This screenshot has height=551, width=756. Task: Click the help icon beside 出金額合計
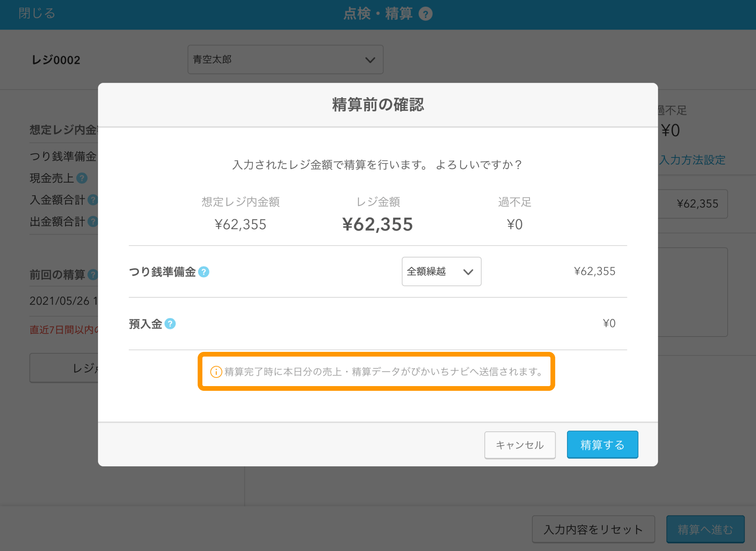(x=93, y=222)
